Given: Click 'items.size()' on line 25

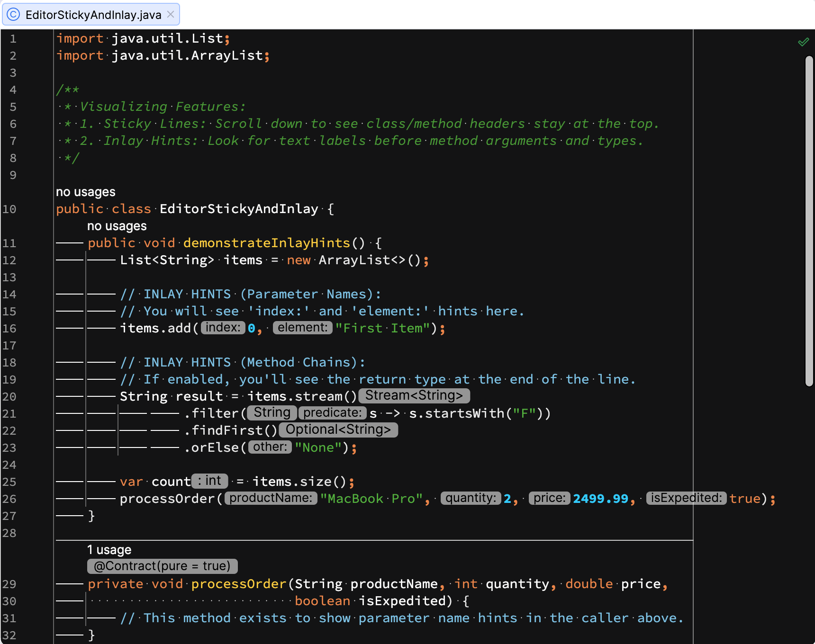Looking at the screenshot, I should click(x=299, y=482).
